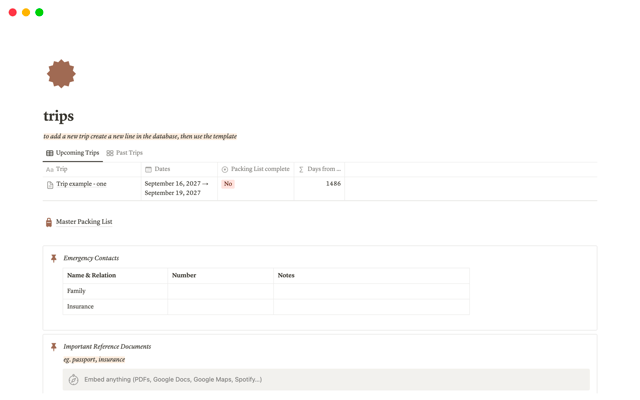
Task: Click the pushpin icon beside Important Reference Documents
Action: tap(54, 347)
